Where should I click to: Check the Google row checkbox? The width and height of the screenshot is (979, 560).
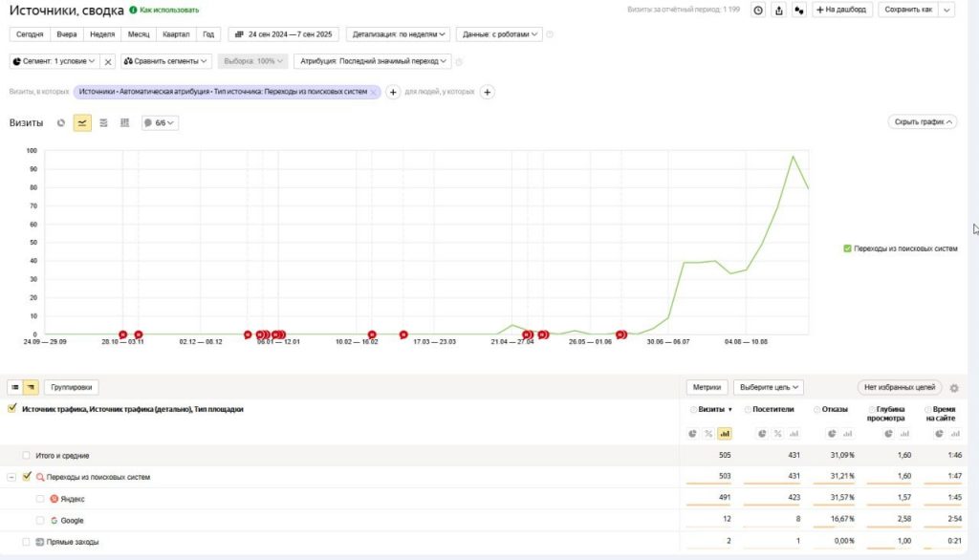pos(40,521)
